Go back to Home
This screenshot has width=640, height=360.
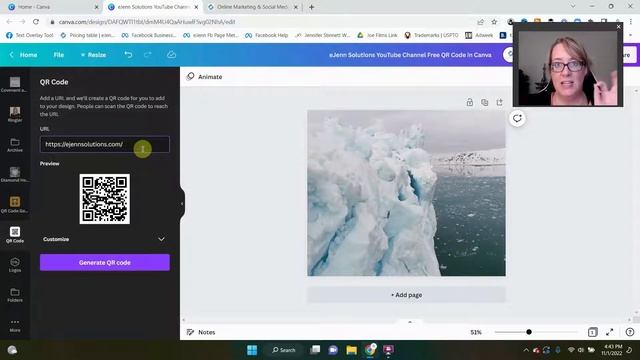point(24,55)
